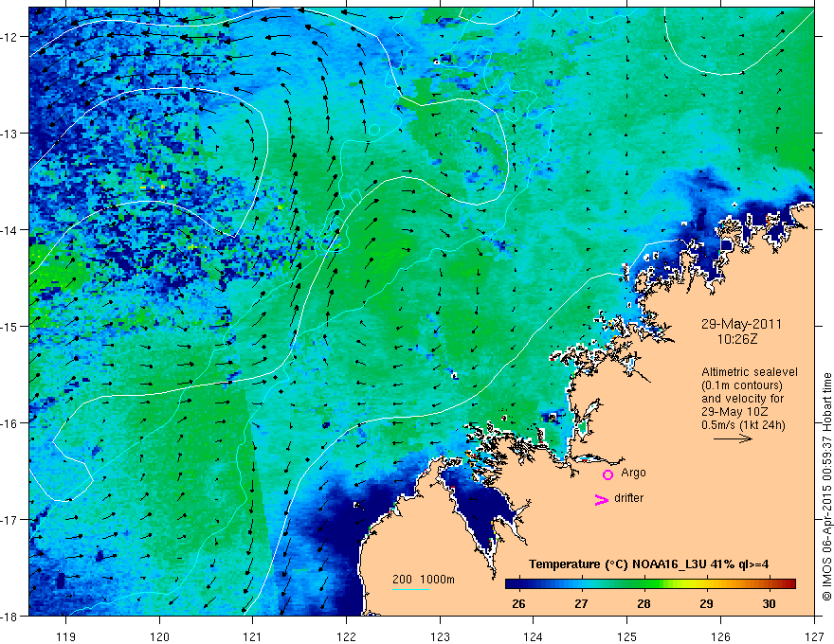Click the latitude axis label "-18"

coord(9,617)
